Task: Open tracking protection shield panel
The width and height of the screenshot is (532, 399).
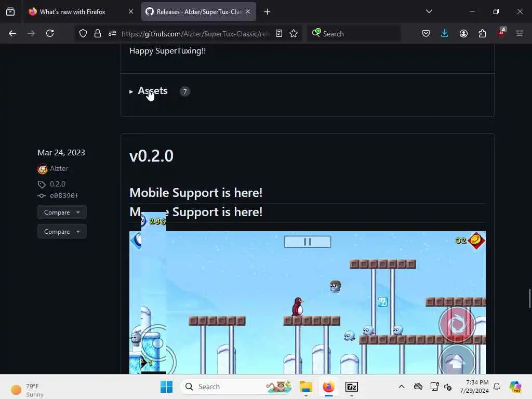Action: [x=83, y=34]
